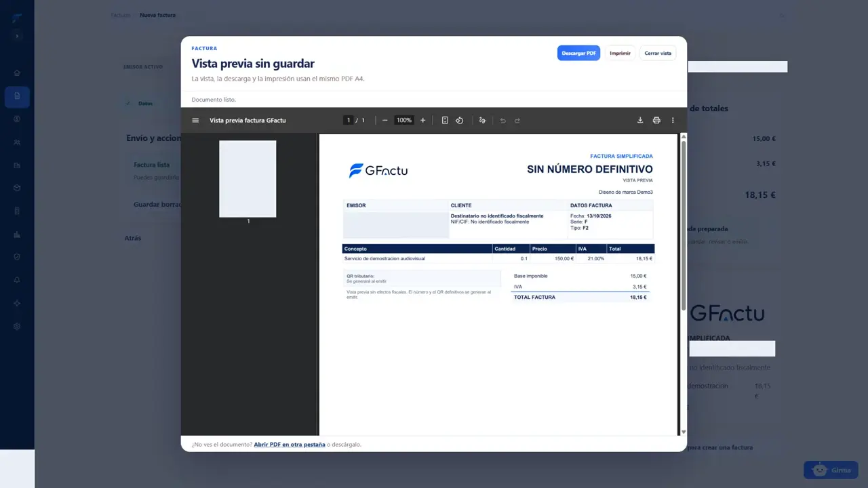Zoom in the PDF with plus icon
The width and height of the screenshot is (868, 488).
pyautogui.click(x=423, y=121)
